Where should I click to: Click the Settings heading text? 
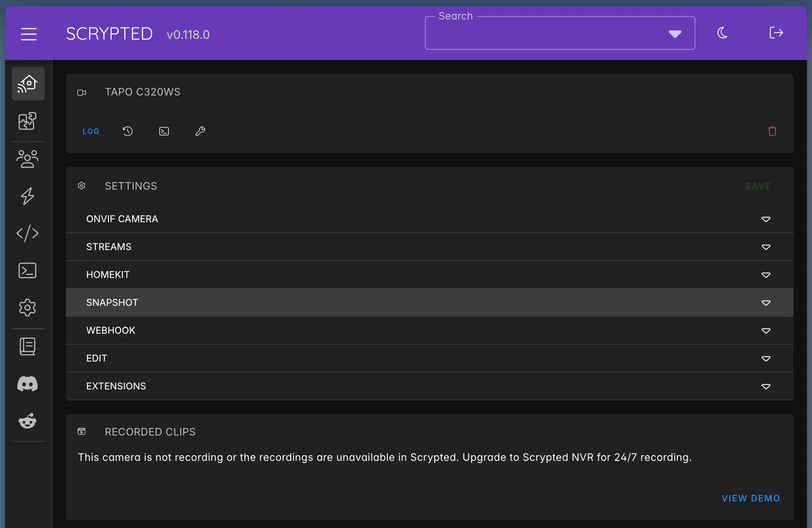coord(131,186)
